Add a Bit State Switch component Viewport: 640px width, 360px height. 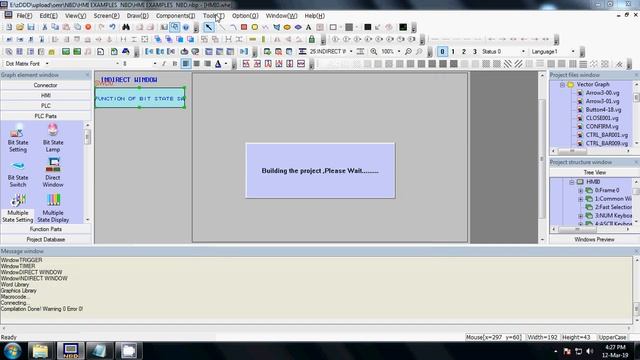18,173
